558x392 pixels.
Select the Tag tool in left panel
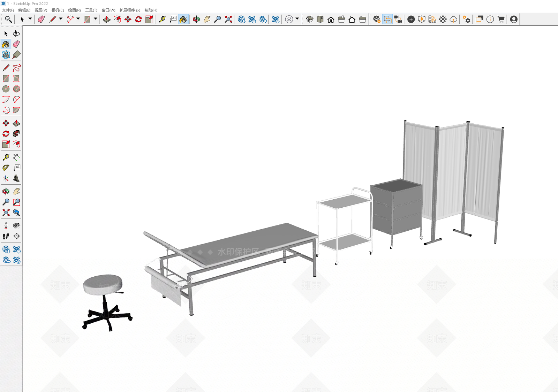pos(16,55)
